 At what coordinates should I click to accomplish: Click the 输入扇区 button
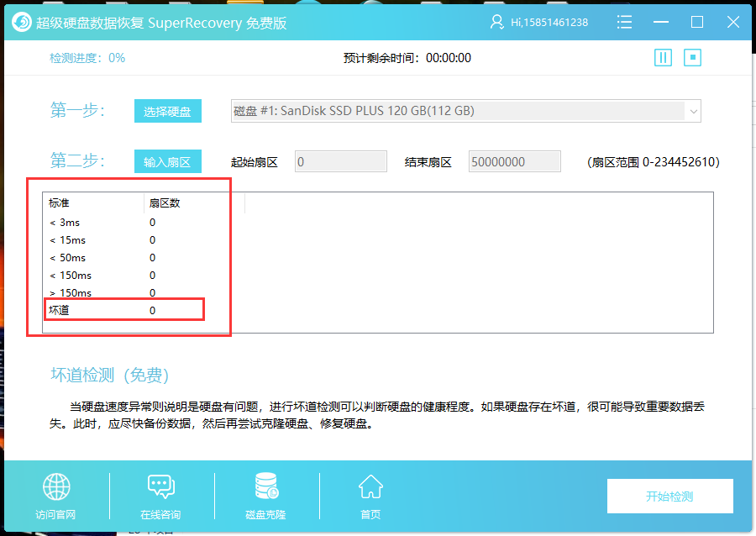[168, 162]
